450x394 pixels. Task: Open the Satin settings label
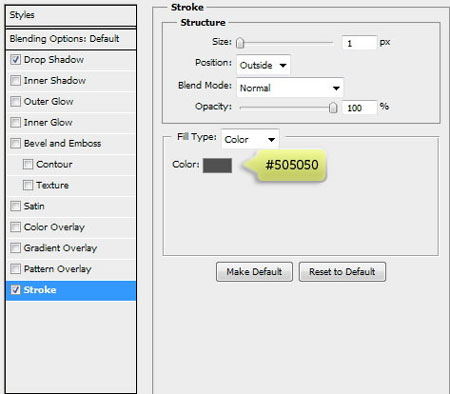[x=34, y=206]
